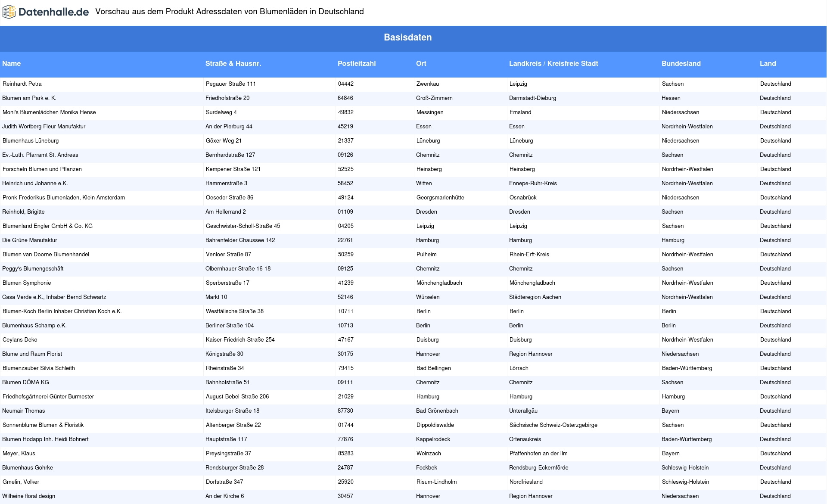Select district Rendsburg-Eckernförde
This screenshot has height=504, width=827.
pyautogui.click(x=539, y=468)
